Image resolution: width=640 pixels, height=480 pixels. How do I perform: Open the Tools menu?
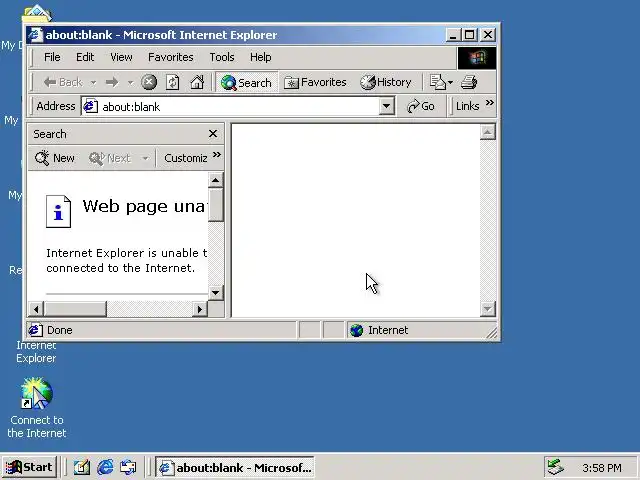222,57
